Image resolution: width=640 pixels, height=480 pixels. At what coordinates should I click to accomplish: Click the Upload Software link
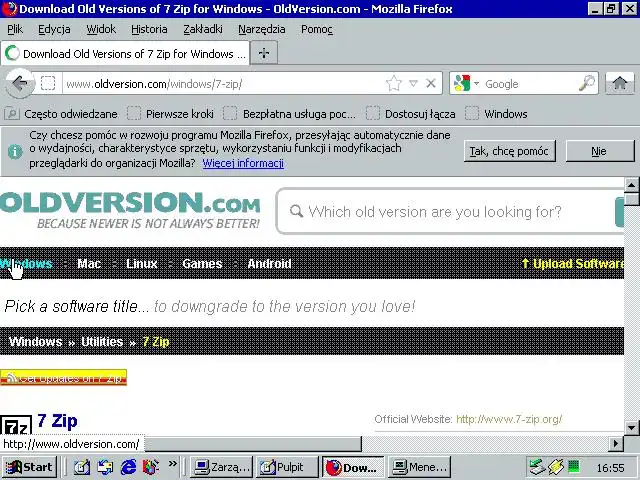coord(573,264)
